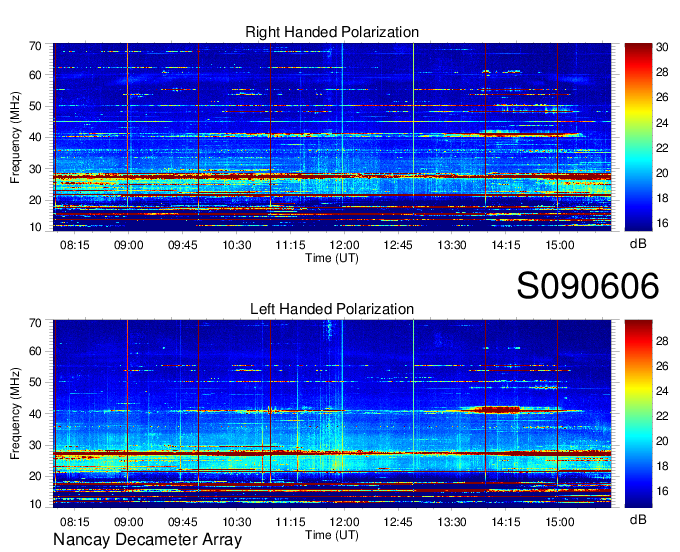Screen dimensions: 680x552
Task: Click 09:45 time tick under Right Handed plot
Action: 183,245
